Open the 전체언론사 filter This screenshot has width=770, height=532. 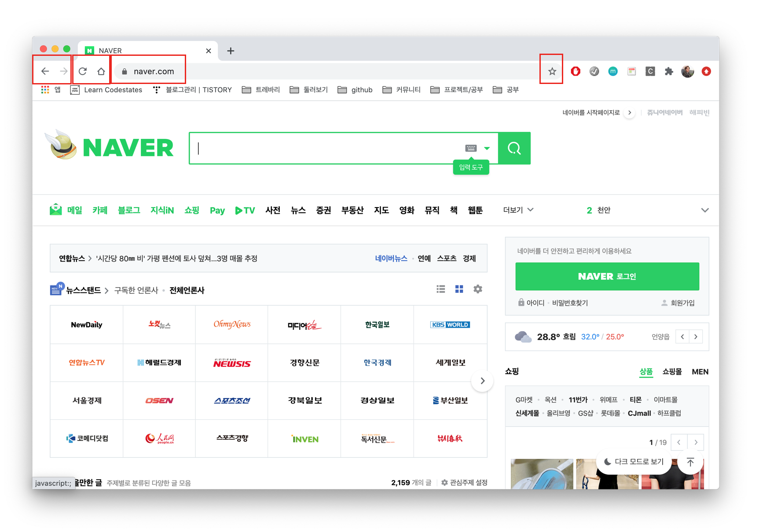[187, 290]
